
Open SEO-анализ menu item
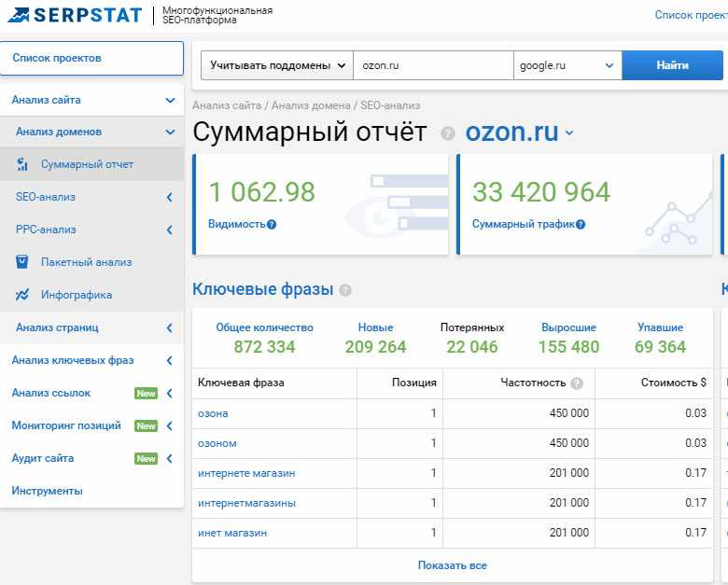[91, 197]
